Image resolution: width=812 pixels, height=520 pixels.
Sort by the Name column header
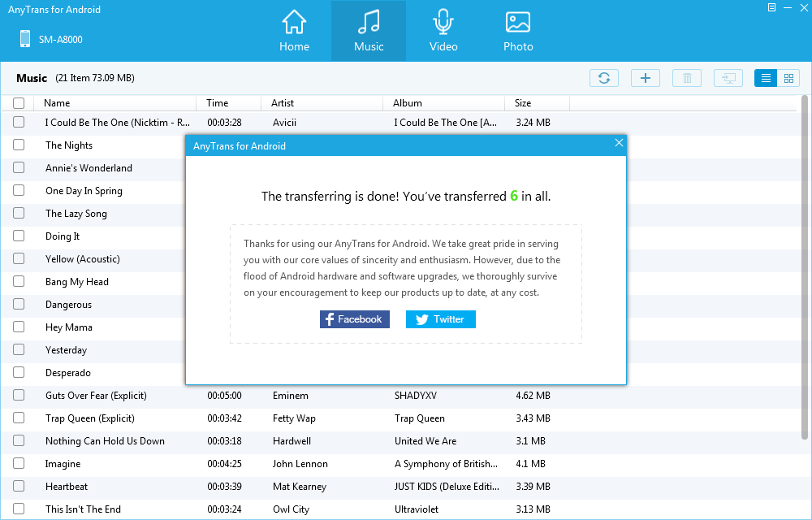tap(115, 103)
